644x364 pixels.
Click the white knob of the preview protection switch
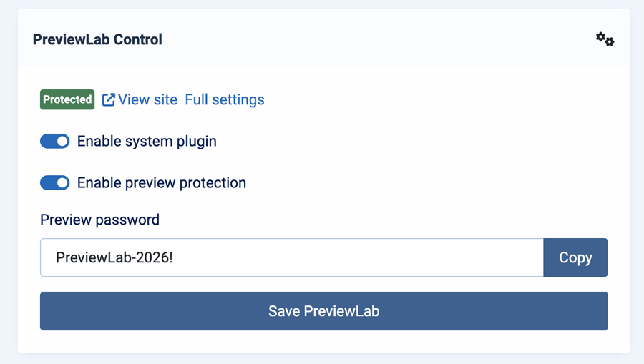[x=62, y=182]
